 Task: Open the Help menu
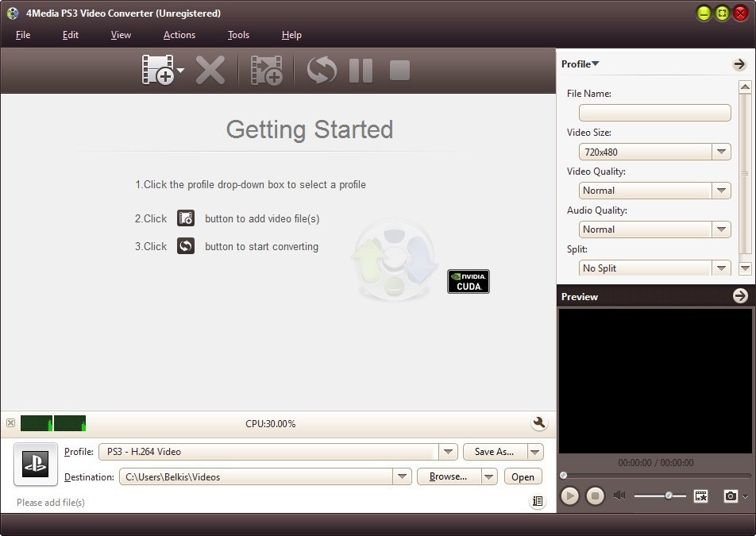tap(291, 35)
